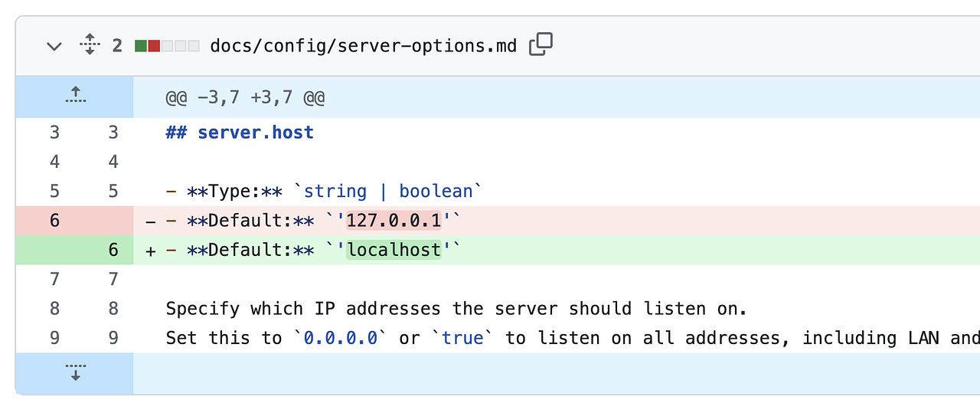
Task: Click the minus marker on deleted line
Action: (x=151, y=221)
